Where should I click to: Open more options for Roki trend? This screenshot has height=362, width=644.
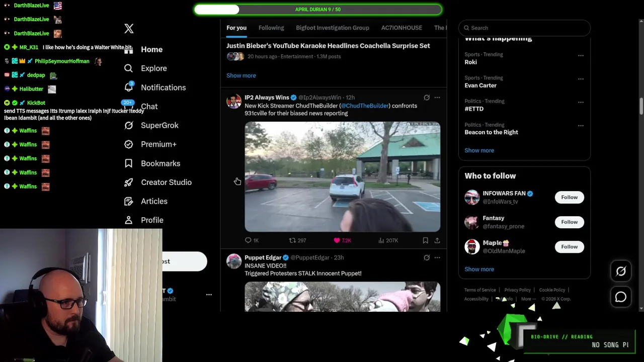[581, 56]
